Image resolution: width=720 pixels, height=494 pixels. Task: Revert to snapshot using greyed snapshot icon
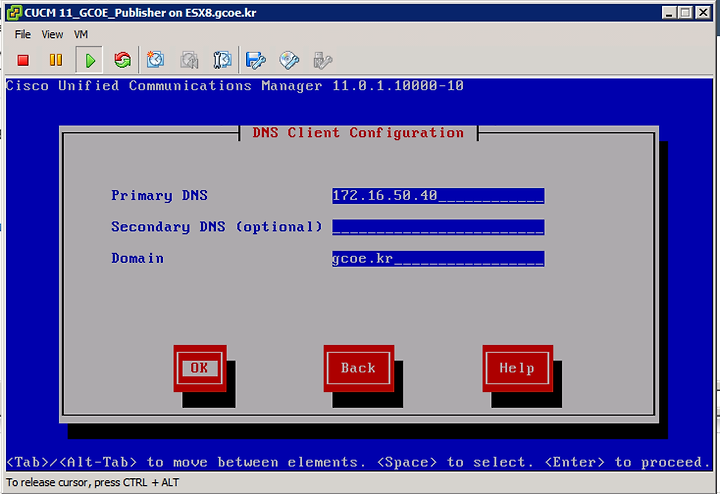click(x=189, y=60)
